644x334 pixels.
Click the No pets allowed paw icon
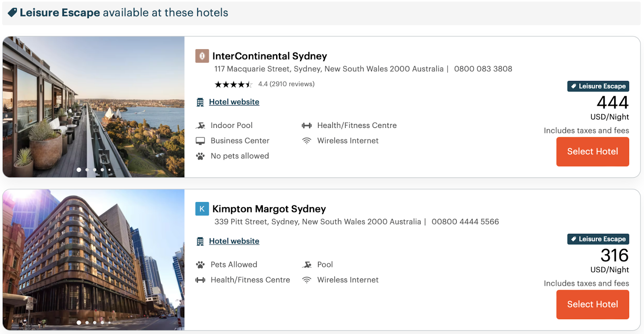(200, 156)
